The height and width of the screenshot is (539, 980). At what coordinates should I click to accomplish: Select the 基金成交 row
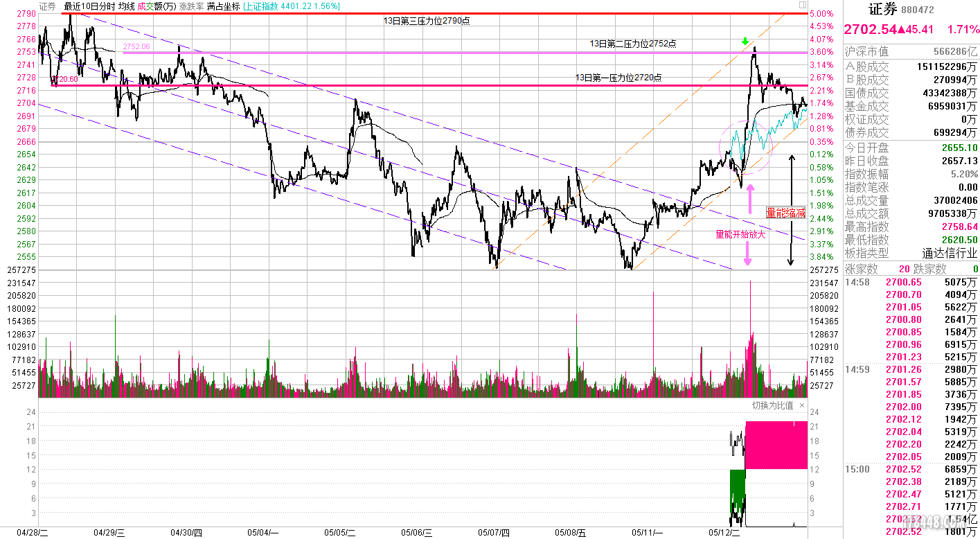coord(911,106)
